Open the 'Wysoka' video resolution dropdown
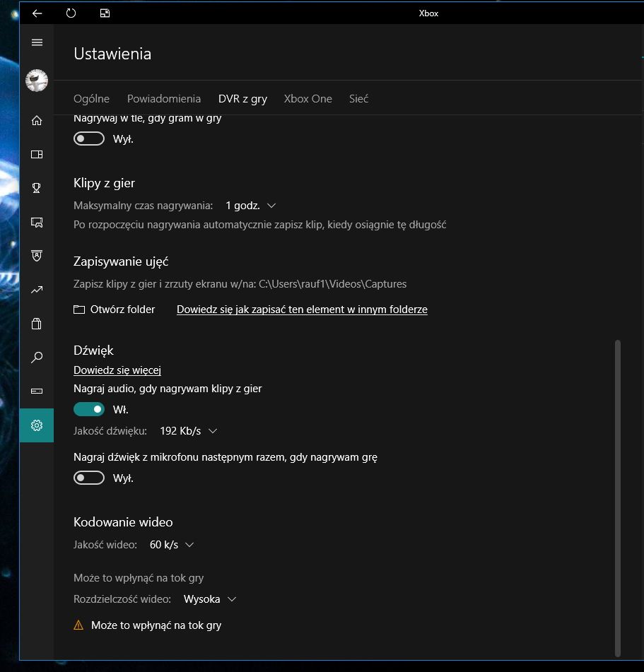 coord(209,599)
